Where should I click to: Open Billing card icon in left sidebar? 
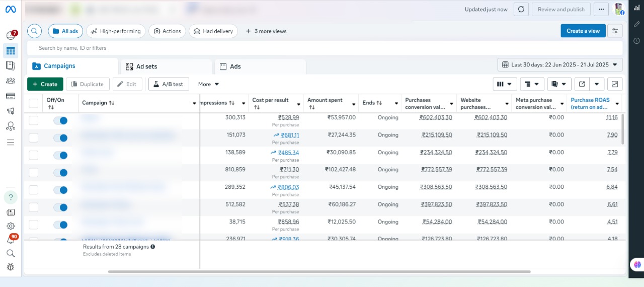(11, 96)
